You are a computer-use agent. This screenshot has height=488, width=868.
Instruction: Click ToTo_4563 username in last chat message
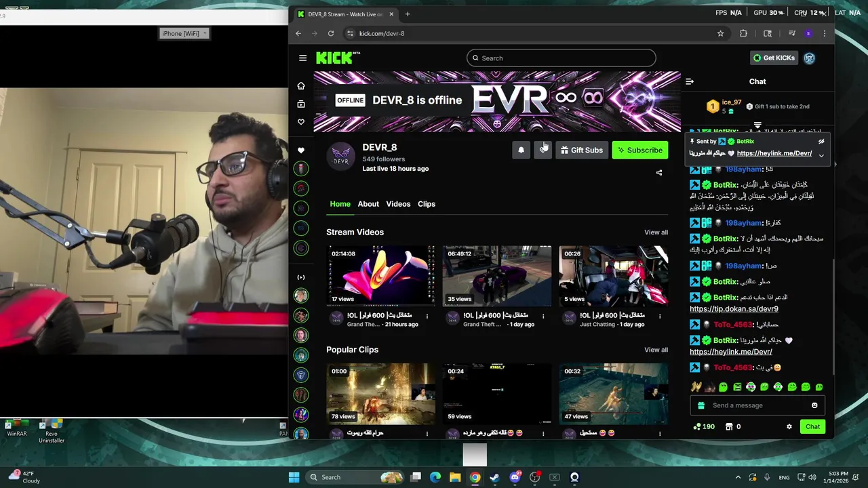tap(733, 367)
